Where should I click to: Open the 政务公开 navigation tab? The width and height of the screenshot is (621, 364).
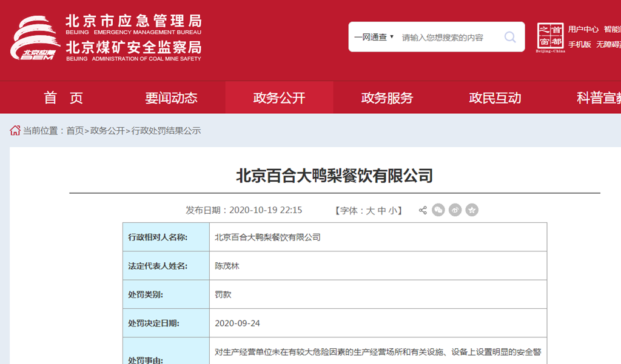click(x=279, y=98)
